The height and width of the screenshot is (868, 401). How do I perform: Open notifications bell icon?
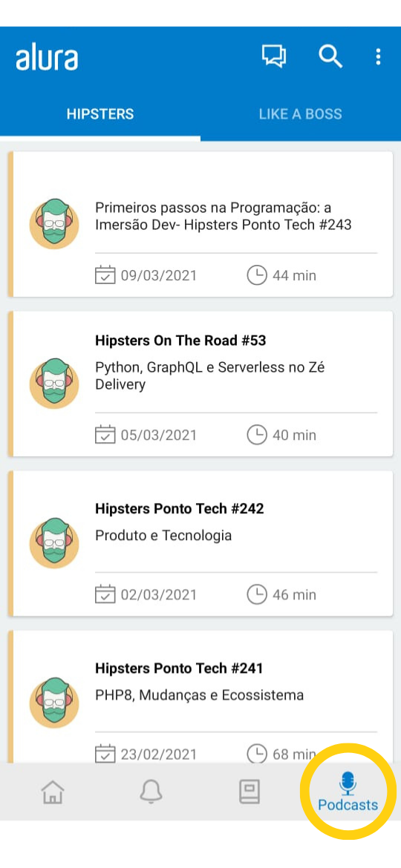[x=151, y=792]
